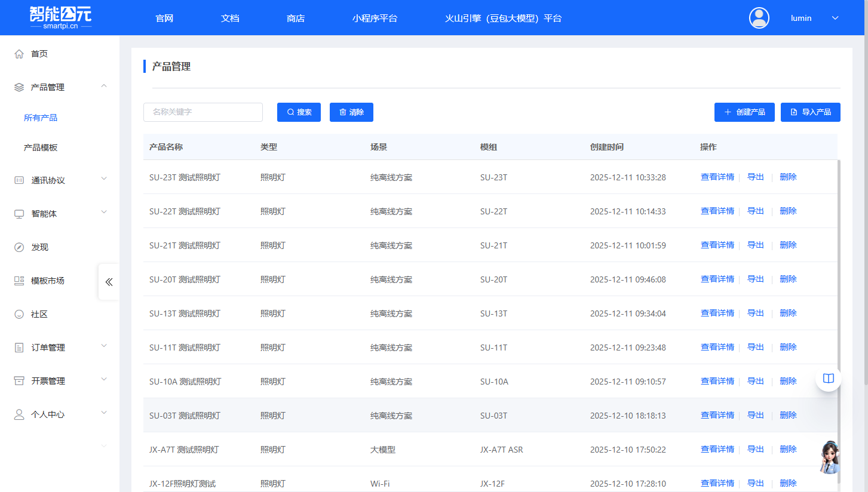868x492 pixels.
Task: Click the community smiley icon
Action: 19,314
